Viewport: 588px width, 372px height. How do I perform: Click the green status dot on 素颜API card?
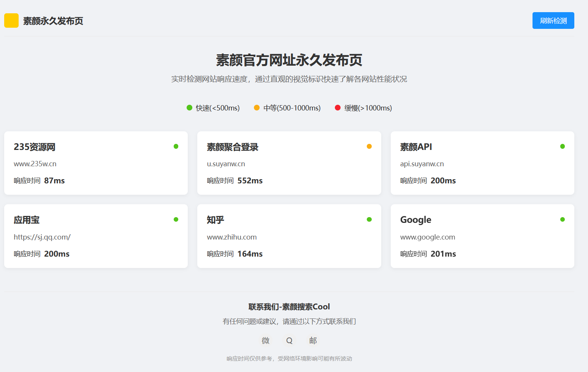click(563, 146)
